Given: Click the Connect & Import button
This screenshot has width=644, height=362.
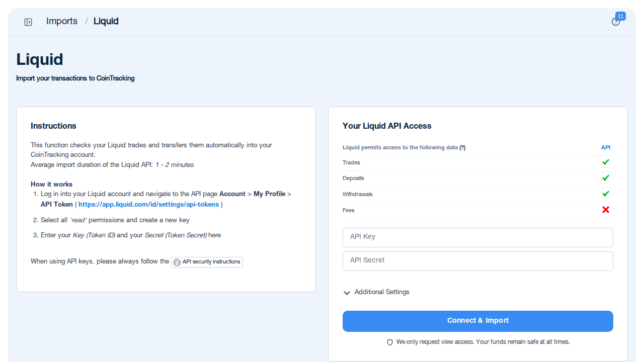Looking at the screenshot, I should [478, 321].
